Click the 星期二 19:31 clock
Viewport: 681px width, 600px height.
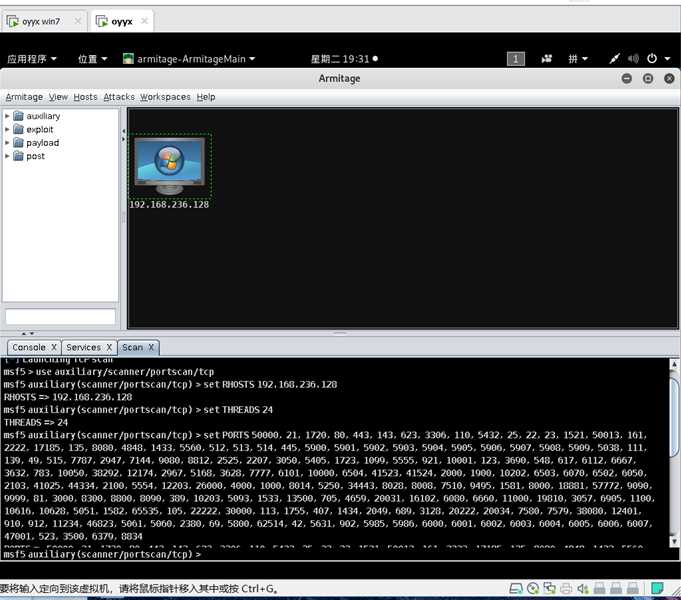coord(344,59)
